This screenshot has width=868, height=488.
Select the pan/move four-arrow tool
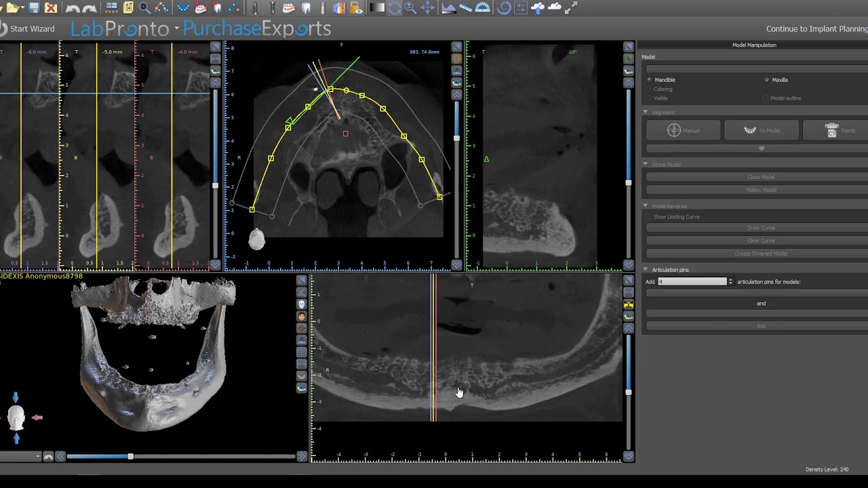tap(427, 7)
